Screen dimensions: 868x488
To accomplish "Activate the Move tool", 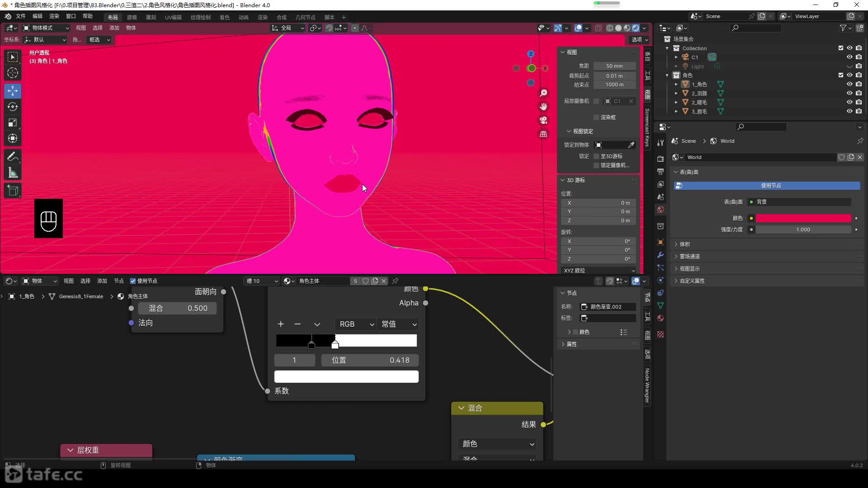I will click(x=13, y=91).
